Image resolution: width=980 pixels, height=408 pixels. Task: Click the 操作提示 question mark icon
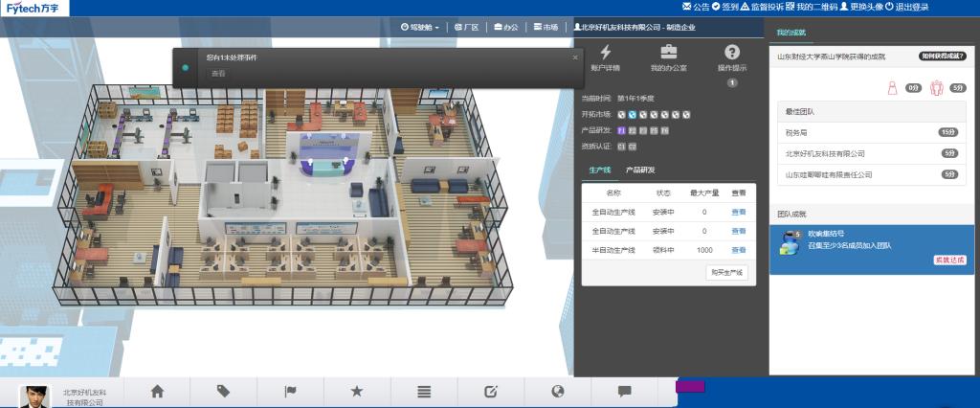point(732,53)
